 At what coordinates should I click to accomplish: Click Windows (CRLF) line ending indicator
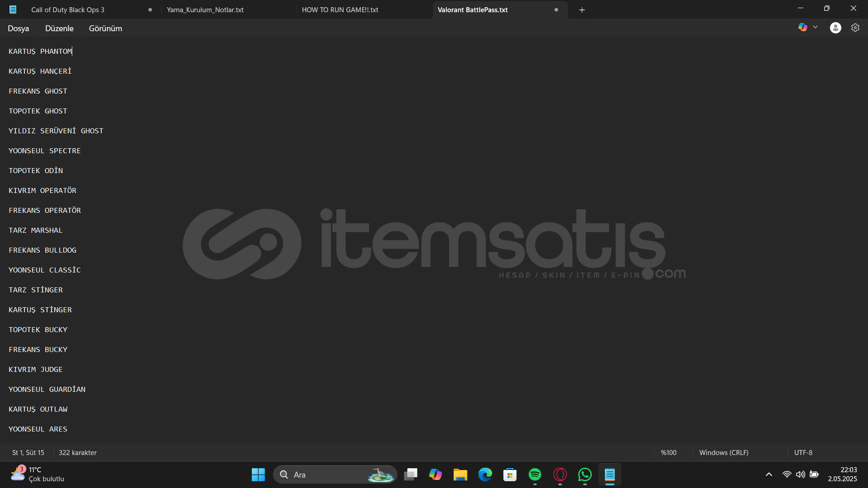[724, 452]
